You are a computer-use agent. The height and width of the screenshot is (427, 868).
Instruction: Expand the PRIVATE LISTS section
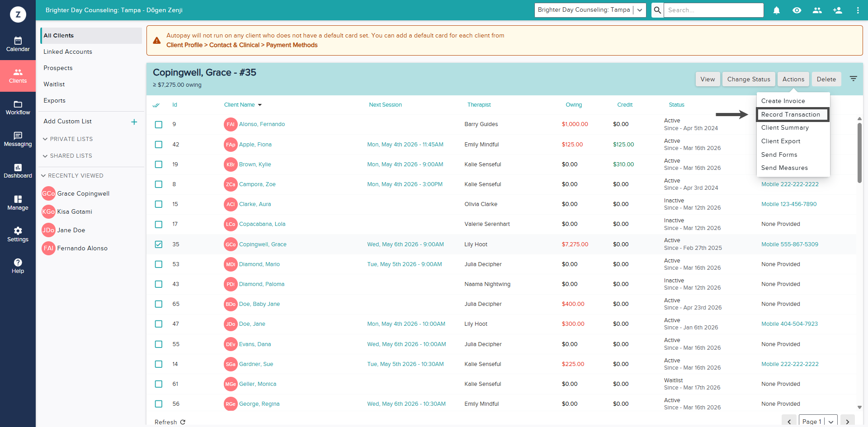pos(68,139)
